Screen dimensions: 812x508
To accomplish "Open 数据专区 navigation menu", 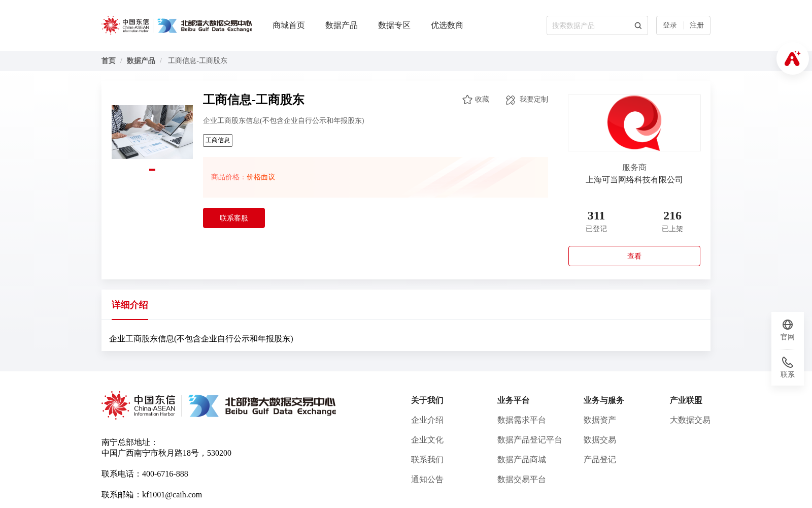I will (394, 25).
